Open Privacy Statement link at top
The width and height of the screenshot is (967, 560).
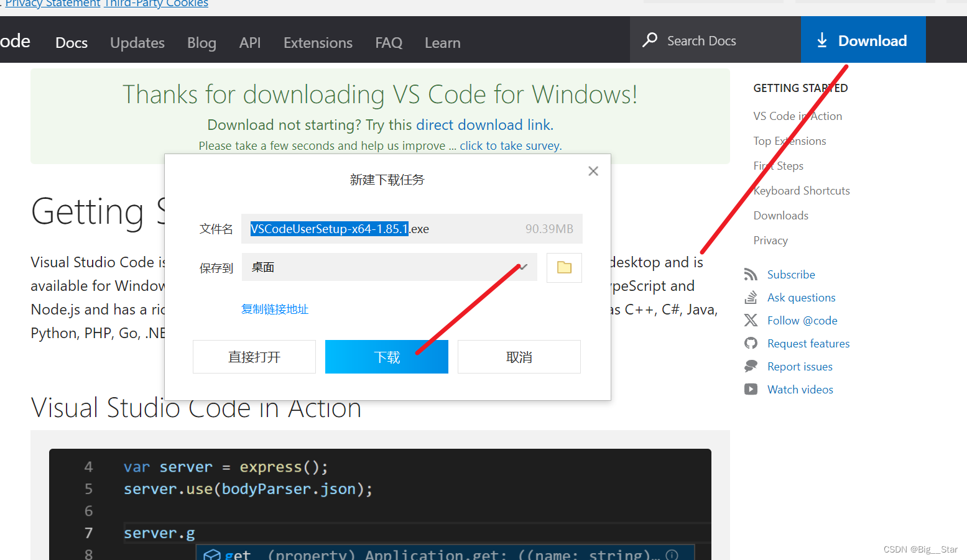pos(53,4)
